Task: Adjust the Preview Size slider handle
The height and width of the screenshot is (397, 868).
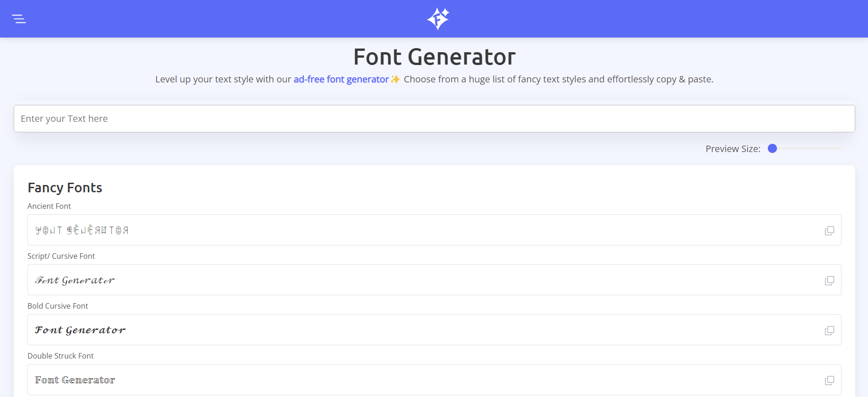Action: point(772,148)
